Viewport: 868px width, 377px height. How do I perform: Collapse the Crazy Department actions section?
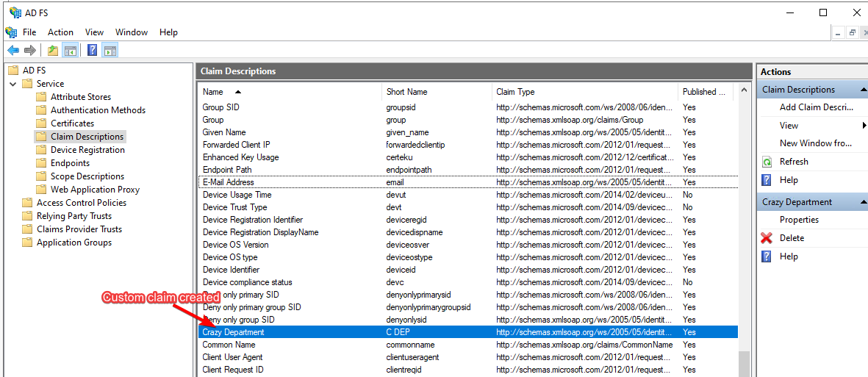pyautogui.click(x=863, y=202)
